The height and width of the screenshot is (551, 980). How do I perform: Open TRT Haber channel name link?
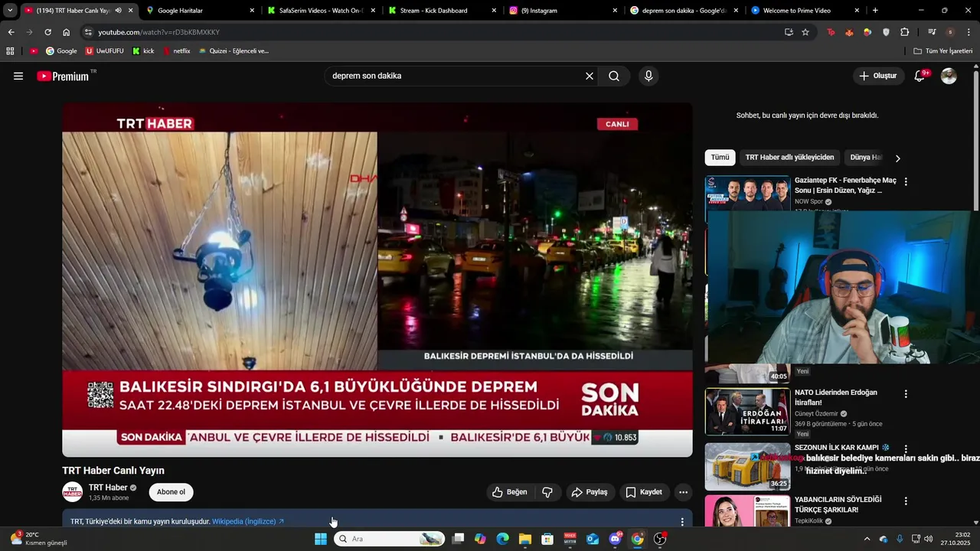(108, 487)
